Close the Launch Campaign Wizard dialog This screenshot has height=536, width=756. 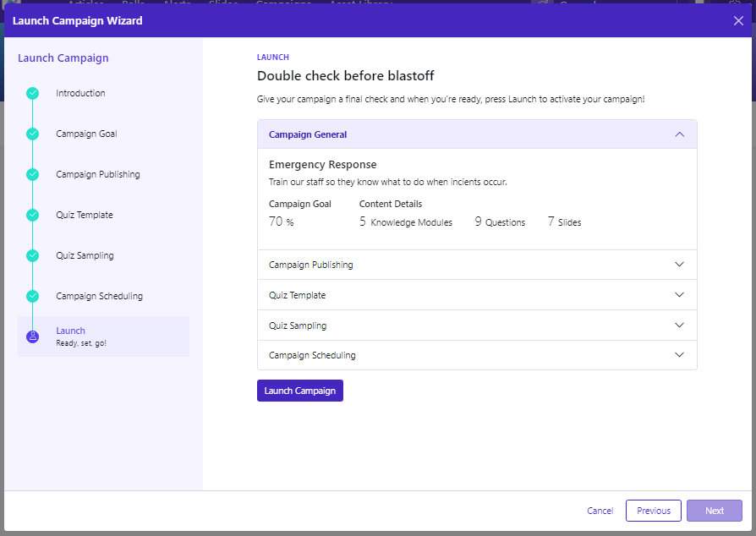tap(738, 21)
